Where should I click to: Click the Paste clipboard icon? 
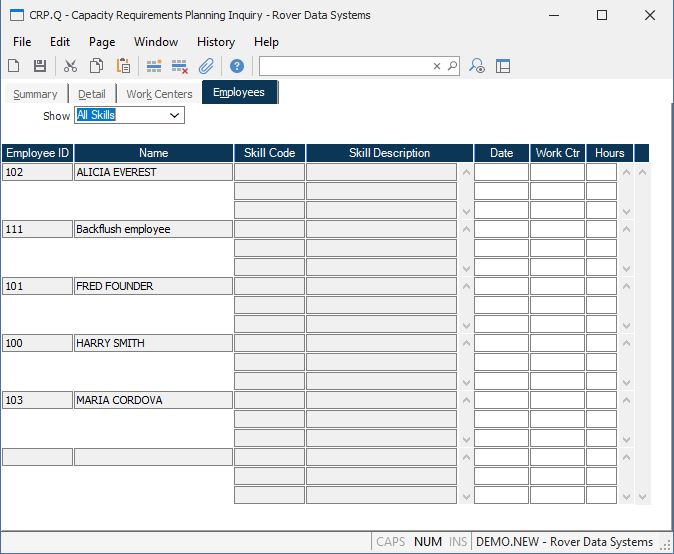123,66
